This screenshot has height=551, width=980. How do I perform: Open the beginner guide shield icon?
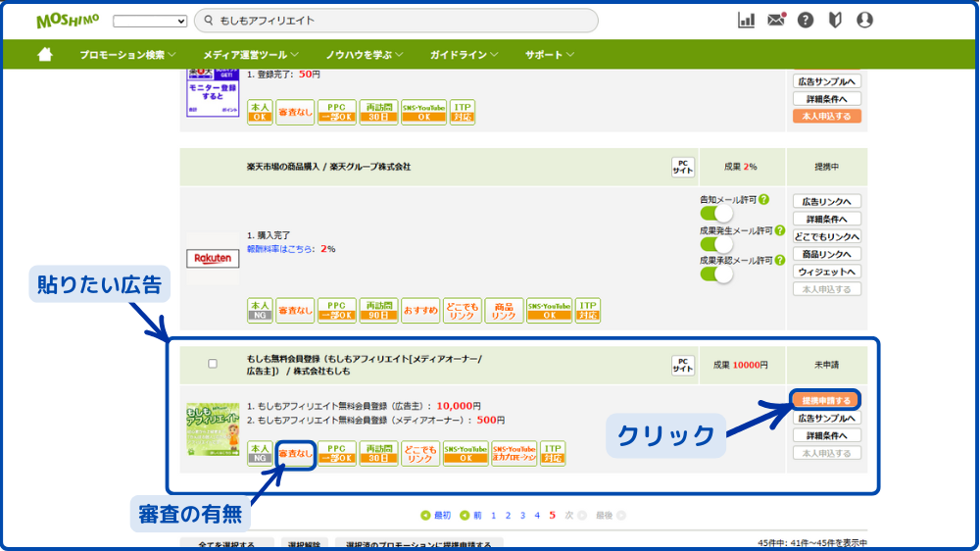(835, 21)
